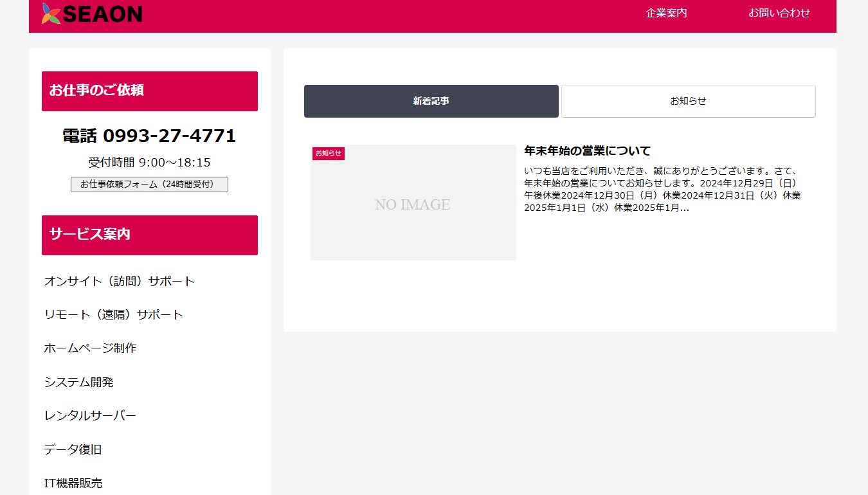
Task: Open the リモート（遠隔）サポート link
Action: tap(114, 314)
